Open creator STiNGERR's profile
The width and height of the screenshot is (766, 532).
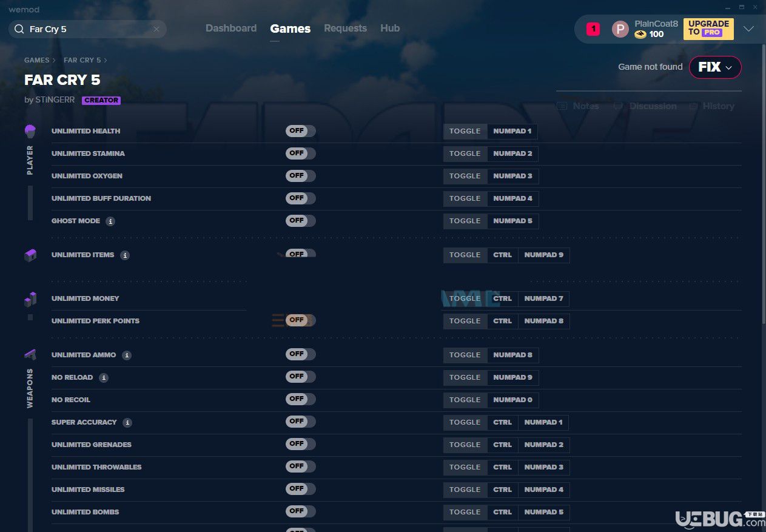tap(54, 100)
